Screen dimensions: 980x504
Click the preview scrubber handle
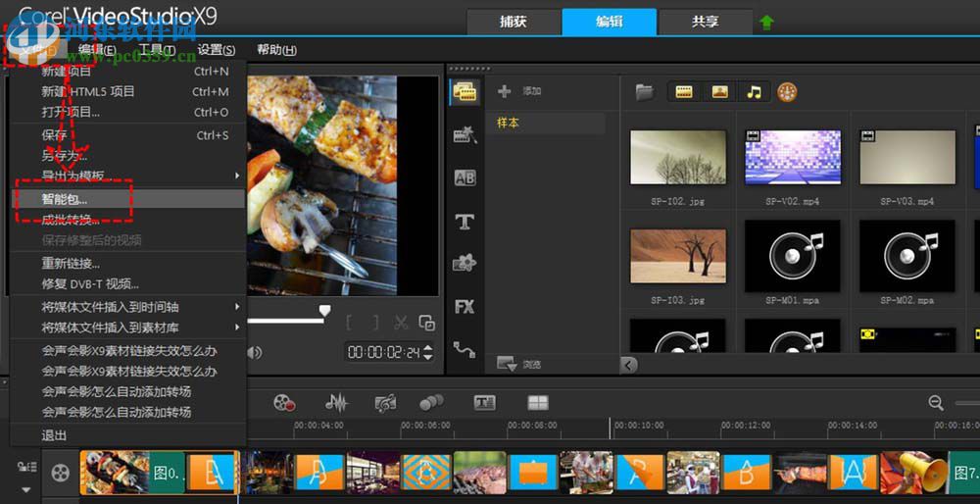coord(324,311)
